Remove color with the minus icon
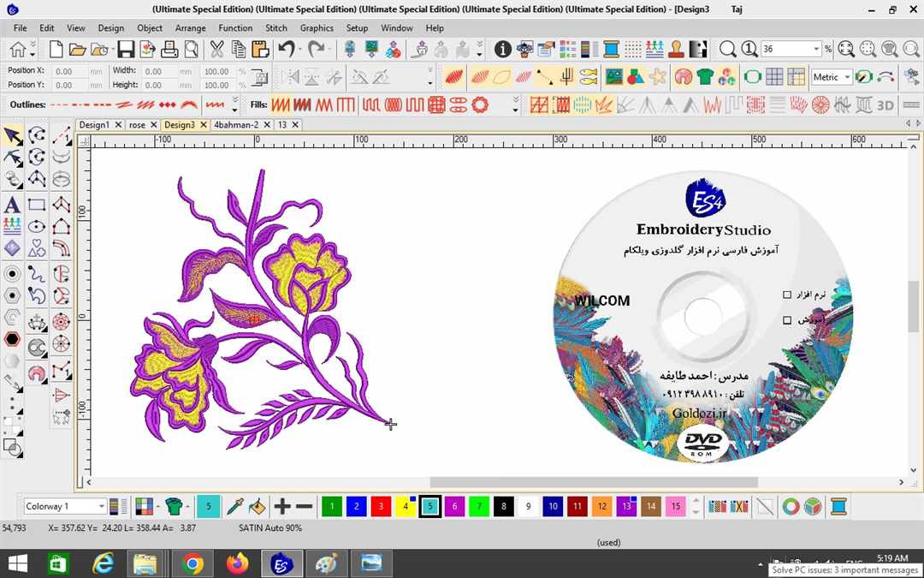 click(x=304, y=506)
